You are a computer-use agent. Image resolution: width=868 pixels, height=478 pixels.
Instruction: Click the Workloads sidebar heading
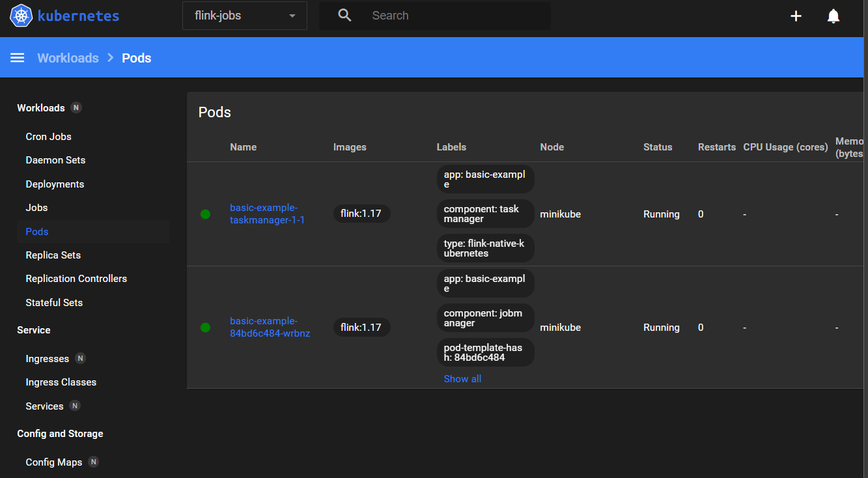click(x=41, y=108)
